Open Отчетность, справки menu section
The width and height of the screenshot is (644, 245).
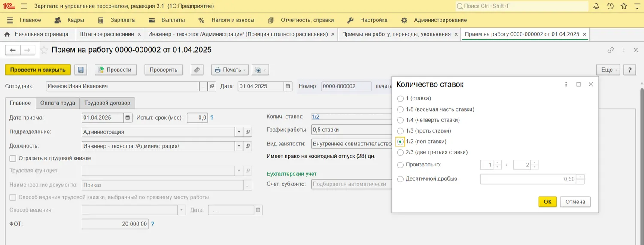(301, 20)
